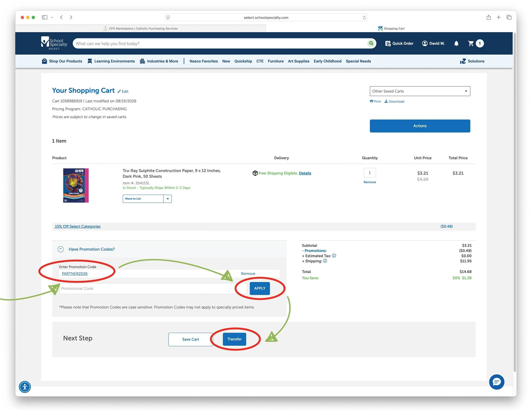Switch to the CPS Marketplace tab
Screen dimensions: 532x410
141,29
